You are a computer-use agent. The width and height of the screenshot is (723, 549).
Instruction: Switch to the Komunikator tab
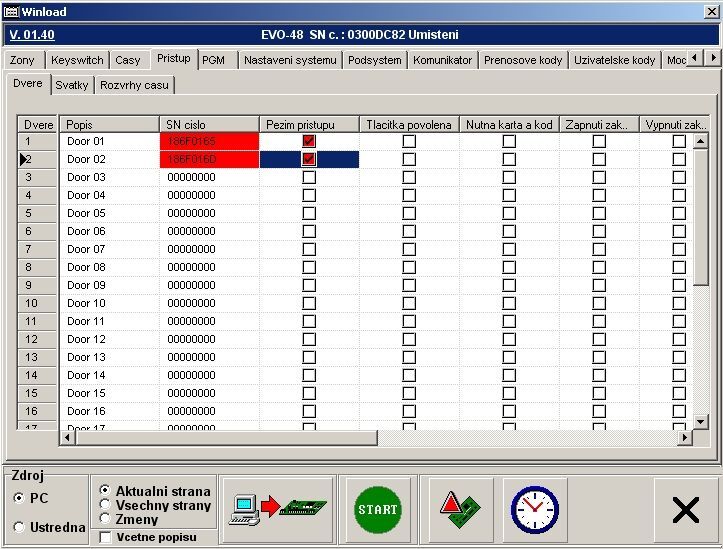[x=442, y=60]
